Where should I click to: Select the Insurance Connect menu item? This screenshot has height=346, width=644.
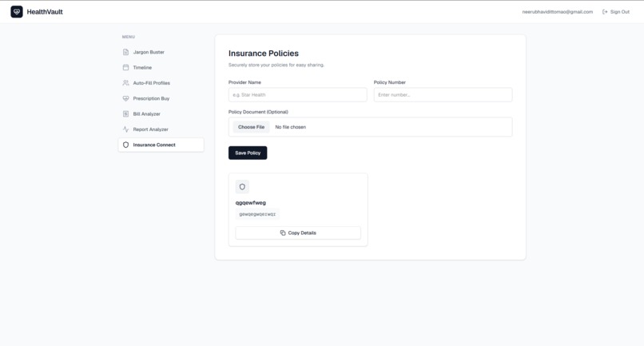click(161, 145)
